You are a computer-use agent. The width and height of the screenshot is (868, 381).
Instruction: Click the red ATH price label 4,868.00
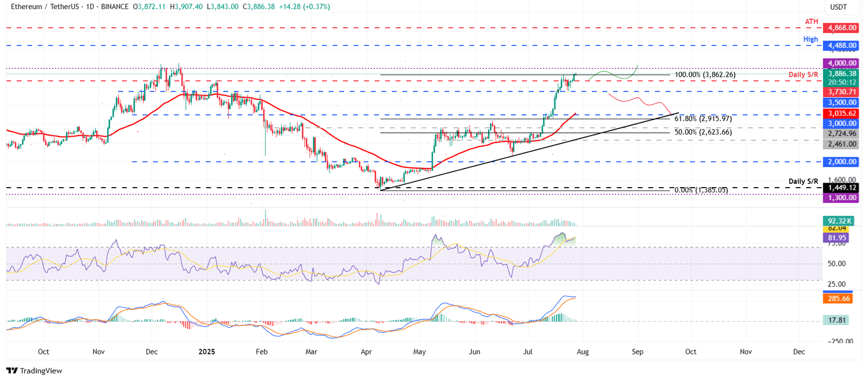click(x=840, y=27)
